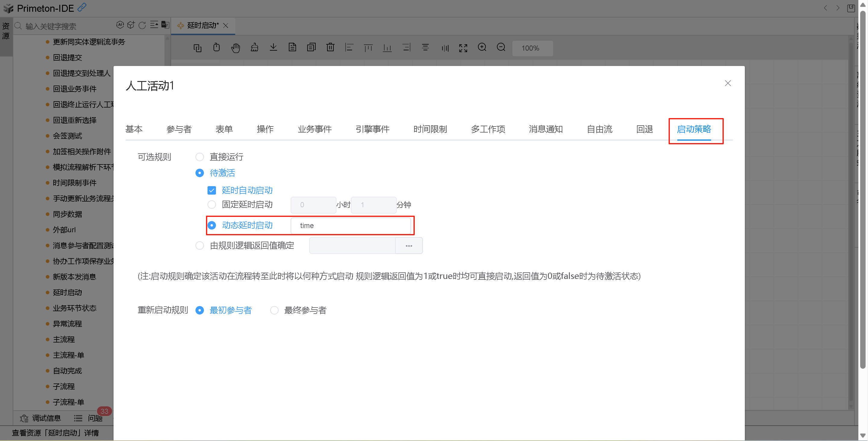
Task: Select the 固定延时启动 radio button
Action: click(212, 205)
